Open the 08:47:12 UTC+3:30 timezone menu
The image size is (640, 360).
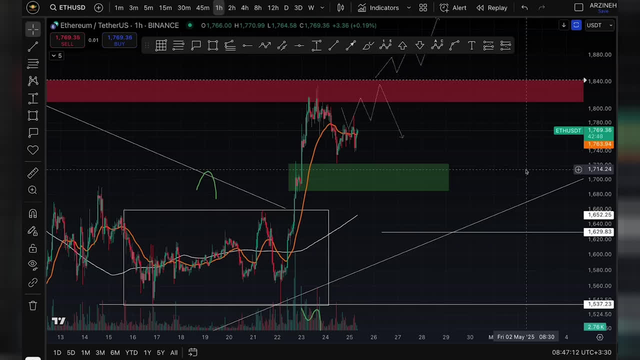582,352
